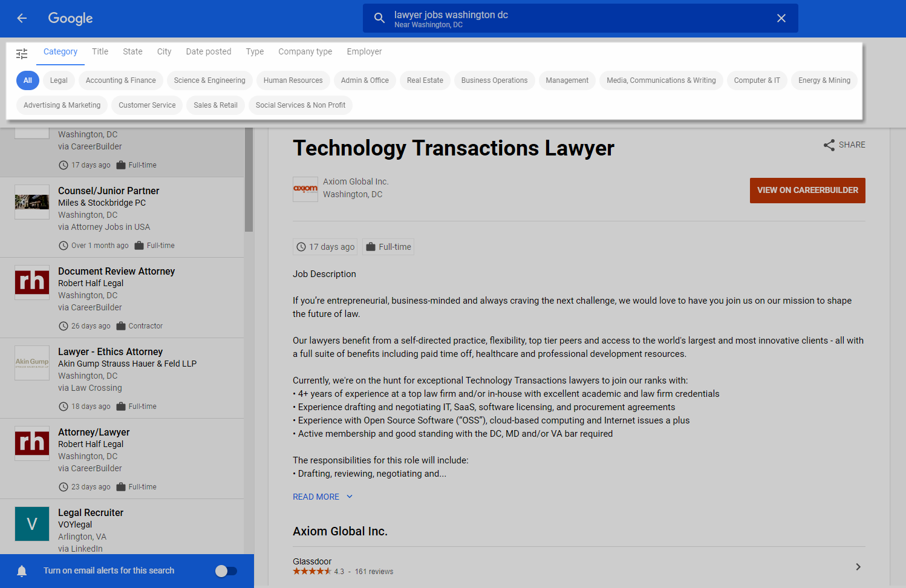Click the search magnifier icon
906x588 pixels.
tap(379, 18)
